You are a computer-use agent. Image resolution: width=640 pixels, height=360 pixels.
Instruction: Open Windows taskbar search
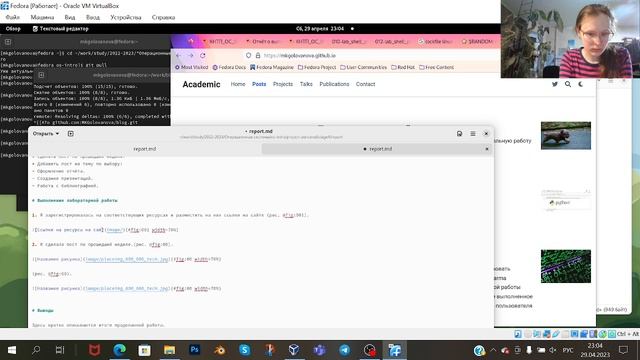point(36,350)
